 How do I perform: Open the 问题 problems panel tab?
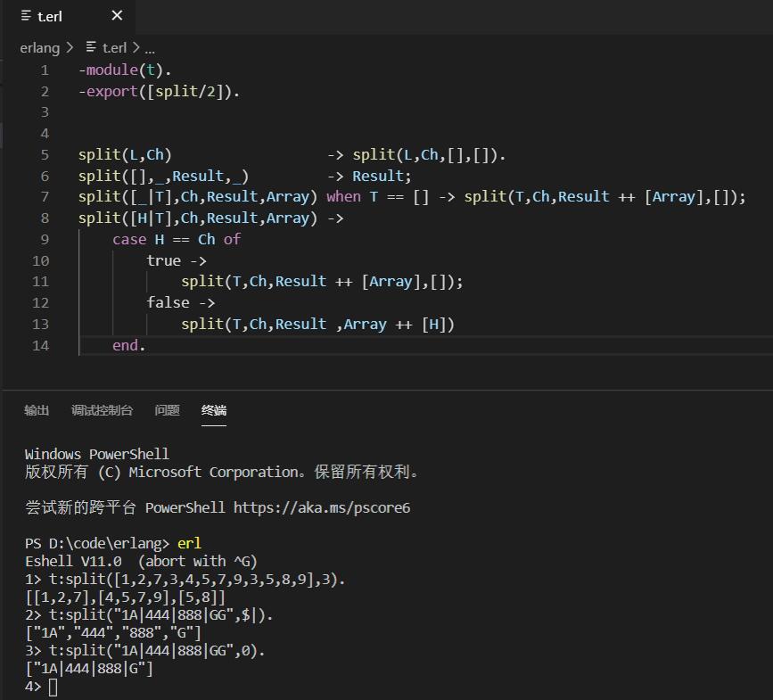point(166,411)
